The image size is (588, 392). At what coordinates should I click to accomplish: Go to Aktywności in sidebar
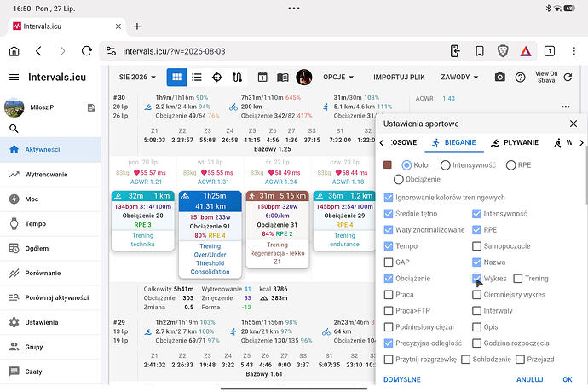pyautogui.click(x=50, y=149)
